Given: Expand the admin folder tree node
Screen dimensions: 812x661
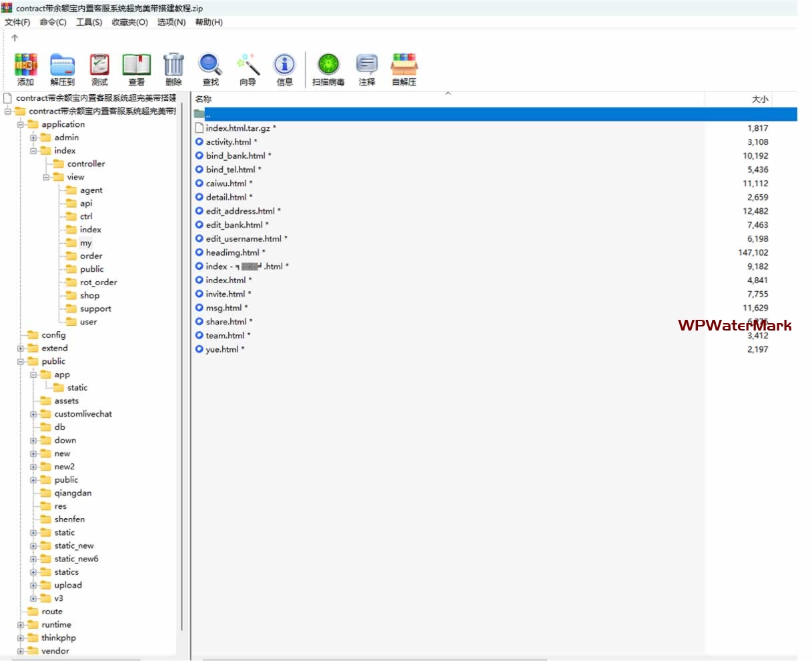Looking at the screenshot, I should click(x=33, y=138).
